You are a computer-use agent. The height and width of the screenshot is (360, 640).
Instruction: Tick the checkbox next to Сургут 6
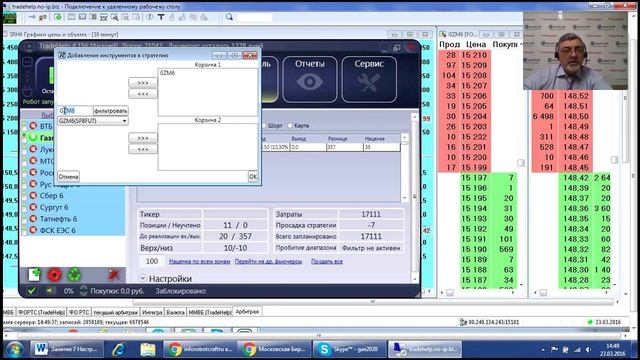24,207
